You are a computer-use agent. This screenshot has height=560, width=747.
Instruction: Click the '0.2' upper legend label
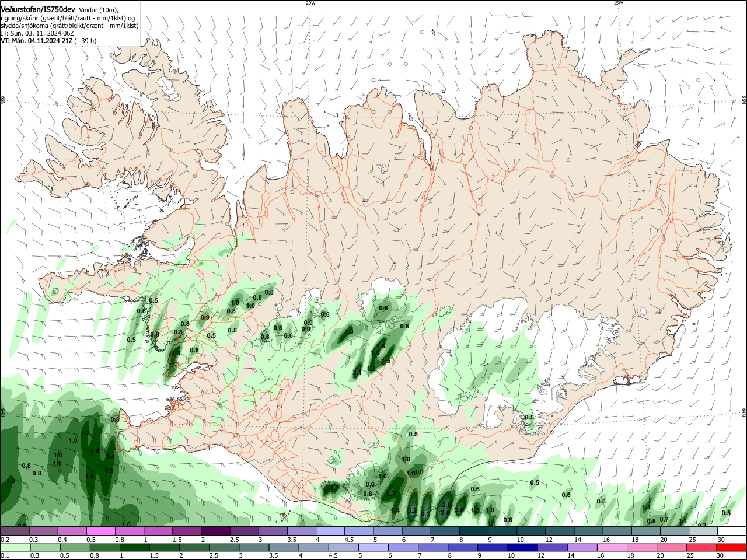click(5, 540)
